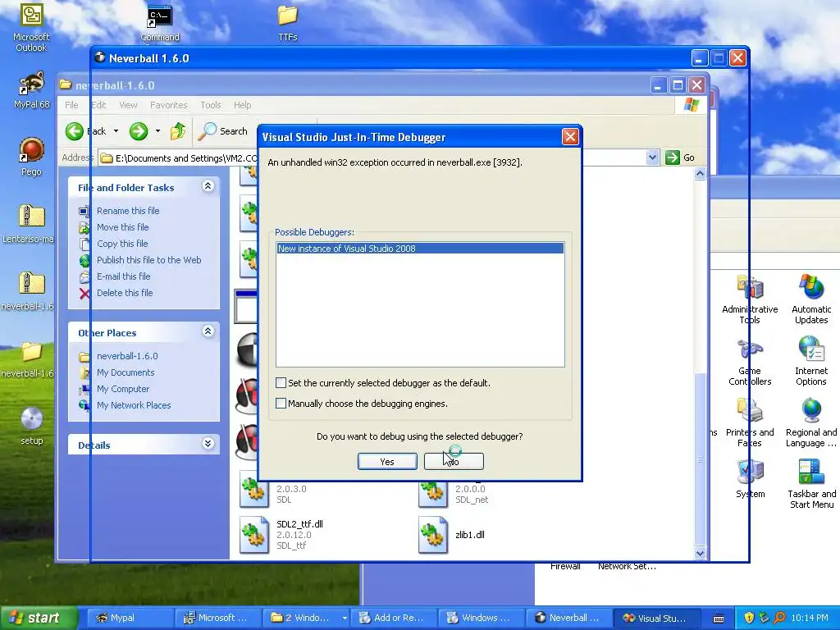Go to My Network Places link
Screen dimensions: 840x630
tap(134, 405)
